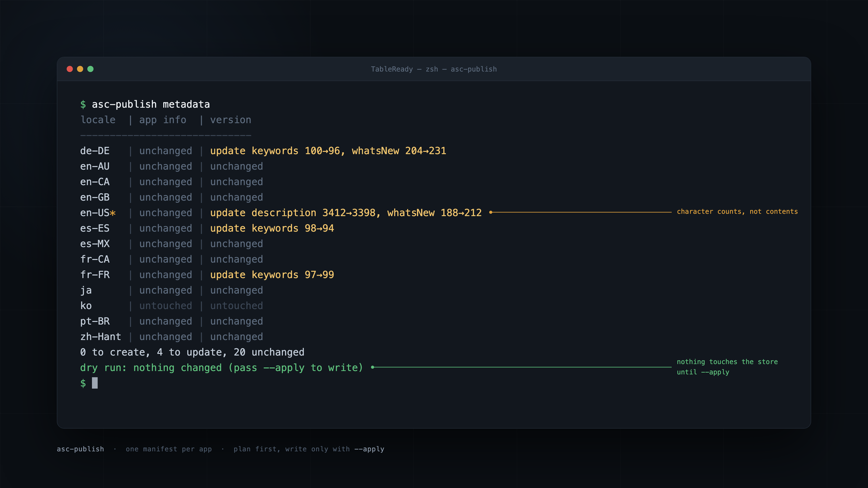This screenshot has height=488, width=868.
Task: Click 'unchanged' in de-DE's app info column
Action: click(x=165, y=151)
